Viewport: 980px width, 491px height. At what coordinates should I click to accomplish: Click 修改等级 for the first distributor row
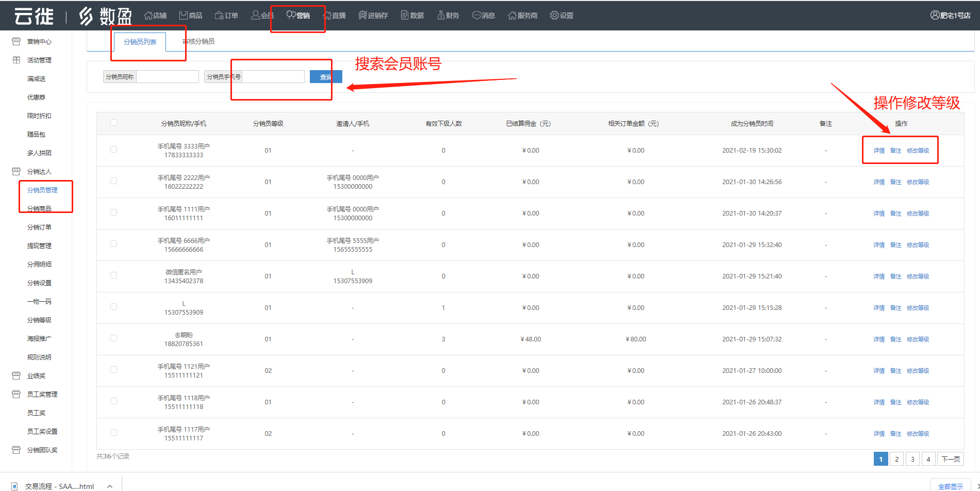[918, 151]
